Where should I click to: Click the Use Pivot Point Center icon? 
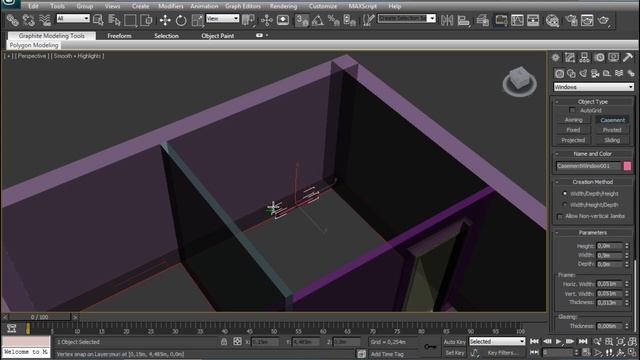coord(248,20)
